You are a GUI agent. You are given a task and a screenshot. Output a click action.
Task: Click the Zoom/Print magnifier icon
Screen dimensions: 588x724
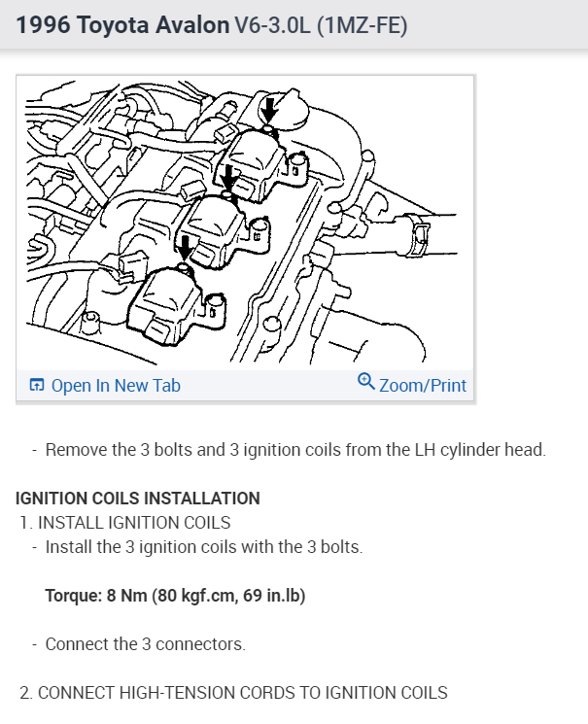(365, 381)
